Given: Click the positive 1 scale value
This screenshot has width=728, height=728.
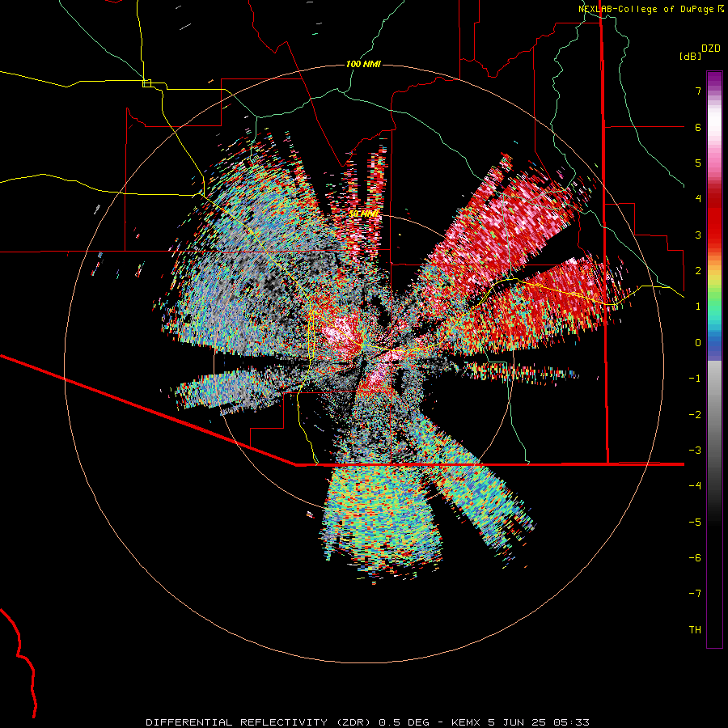Looking at the screenshot, I should pyautogui.click(x=698, y=307).
